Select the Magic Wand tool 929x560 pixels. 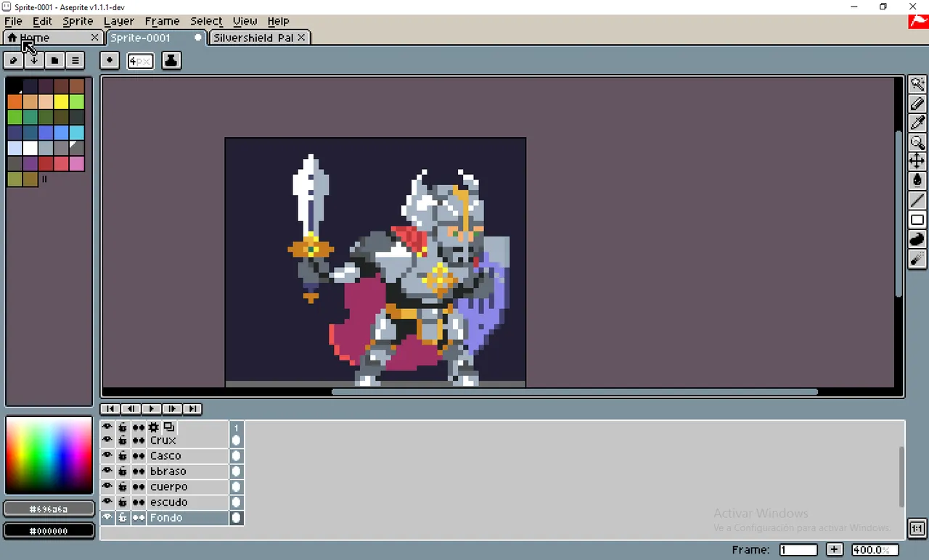point(917,84)
